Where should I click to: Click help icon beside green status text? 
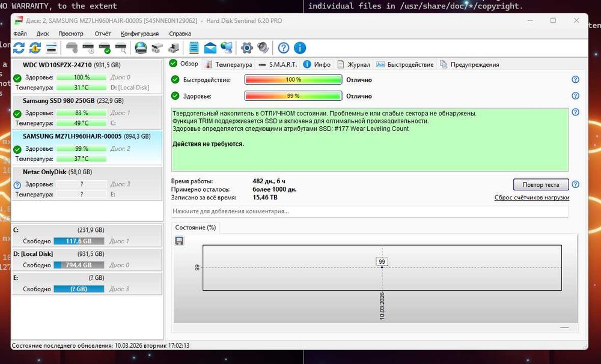pos(575,112)
